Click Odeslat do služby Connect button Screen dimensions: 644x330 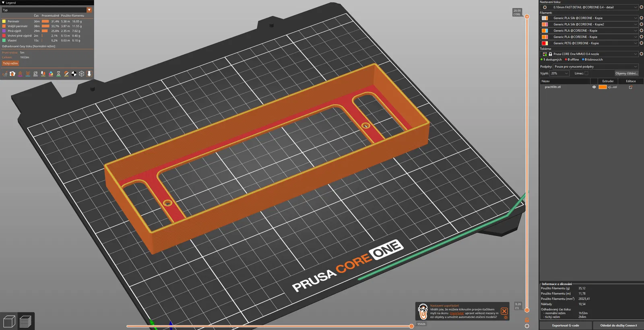pyautogui.click(x=619, y=326)
